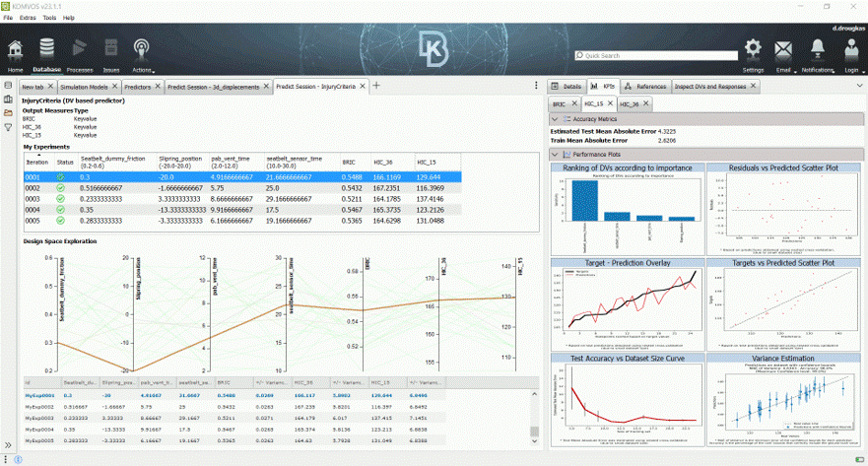868x466 pixels.
Task: Open the Target - Prediction Overlay plot
Action: click(x=628, y=303)
